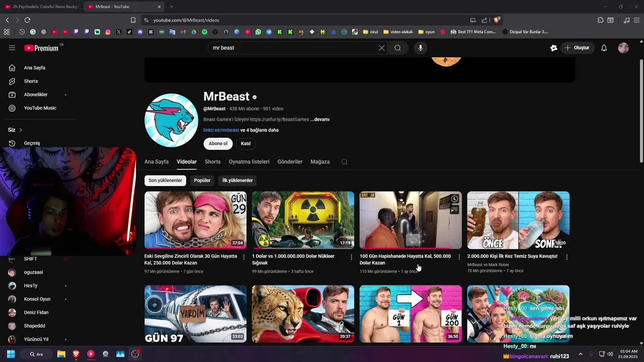
Task: Open the linktr.ee/mrbeast link
Action: (x=221, y=130)
